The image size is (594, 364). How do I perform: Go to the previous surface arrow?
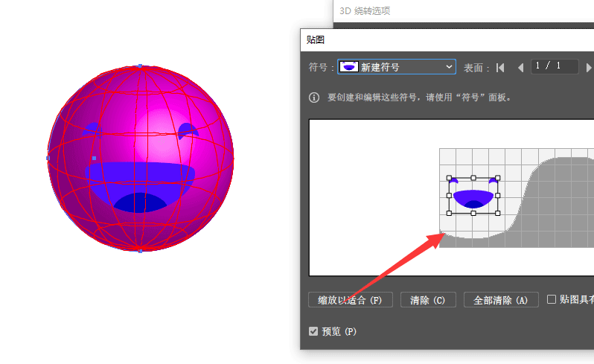click(520, 67)
